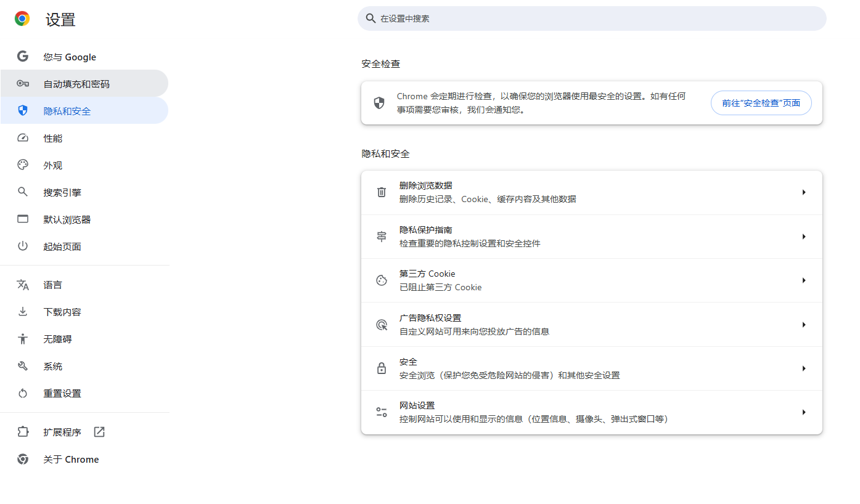
Task: Open 起始页面 settings
Action: [x=84, y=246]
